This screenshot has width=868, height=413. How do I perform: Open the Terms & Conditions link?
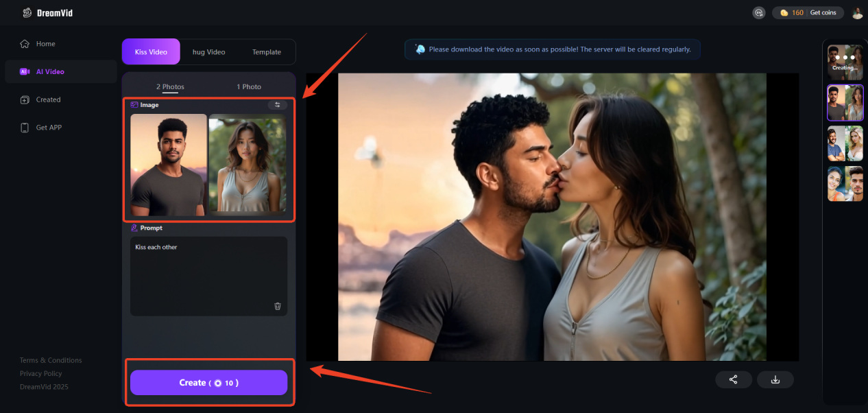pos(51,360)
